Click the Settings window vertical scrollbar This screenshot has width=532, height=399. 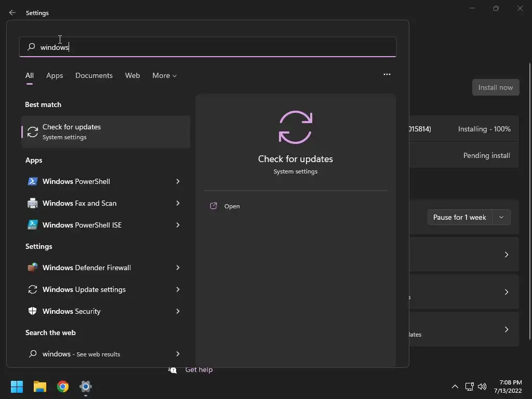click(529, 201)
